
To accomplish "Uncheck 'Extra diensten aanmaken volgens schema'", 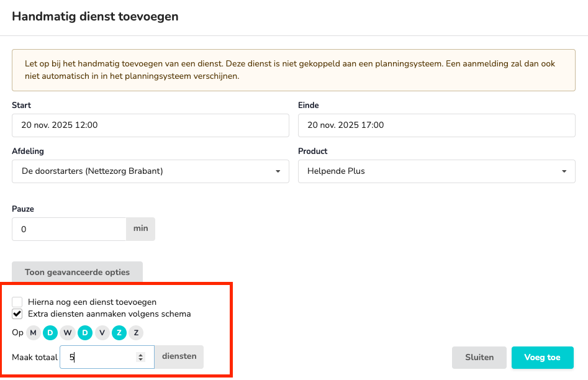I will (x=17, y=314).
